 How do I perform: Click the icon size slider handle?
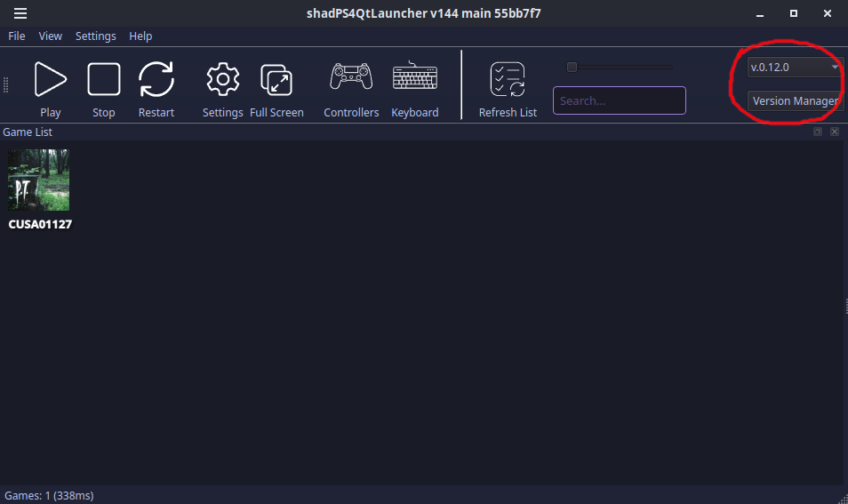pos(572,67)
